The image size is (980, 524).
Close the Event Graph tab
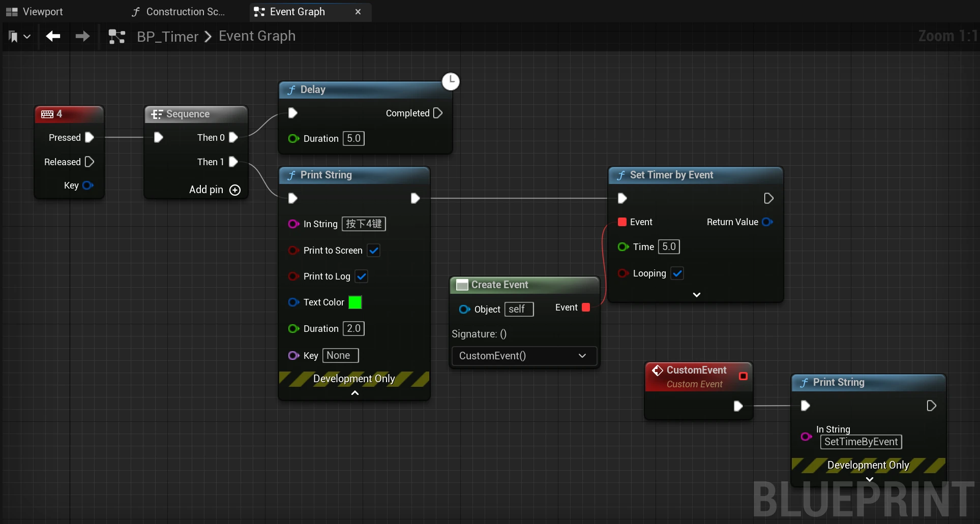[358, 12]
